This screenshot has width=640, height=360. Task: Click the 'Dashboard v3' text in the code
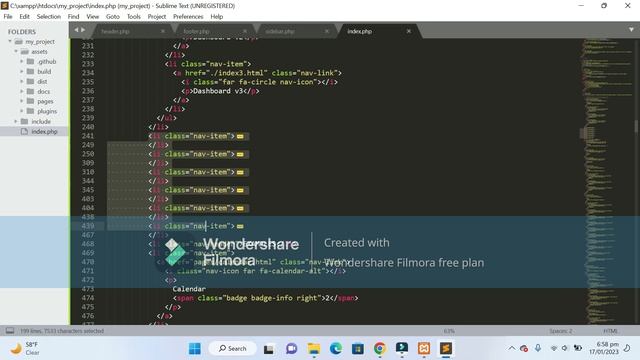(218, 91)
